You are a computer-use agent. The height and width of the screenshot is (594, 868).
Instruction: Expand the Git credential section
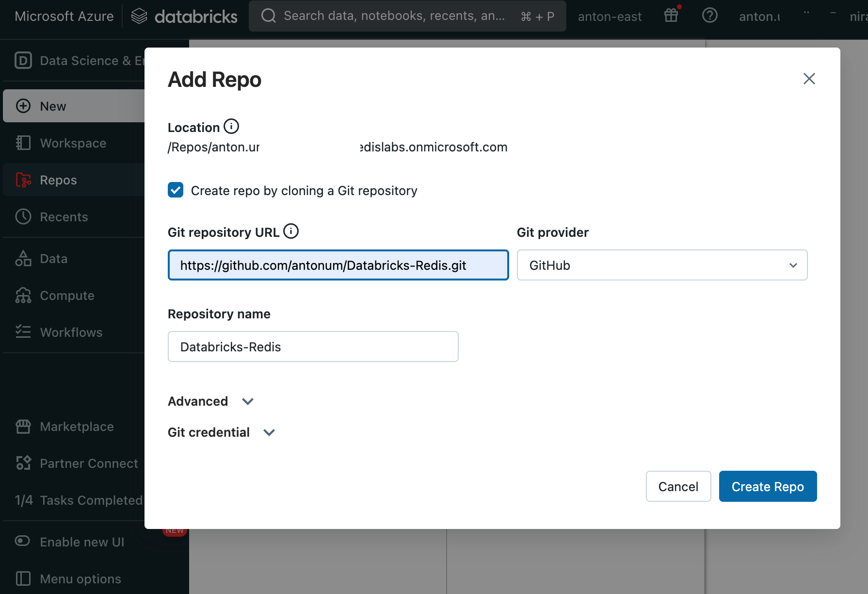pyautogui.click(x=222, y=432)
